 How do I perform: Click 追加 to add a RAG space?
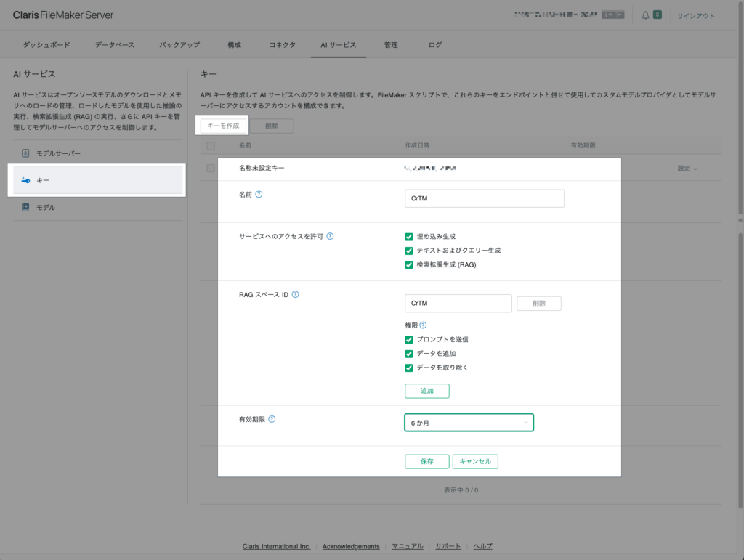(x=427, y=391)
